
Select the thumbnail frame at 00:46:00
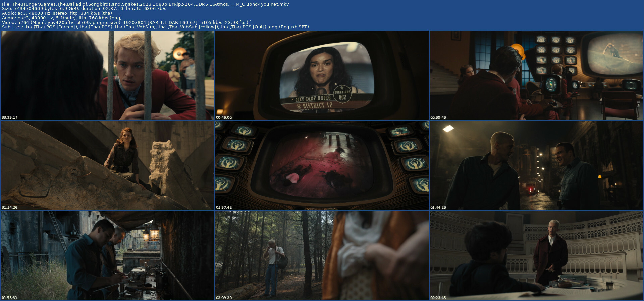click(322, 75)
